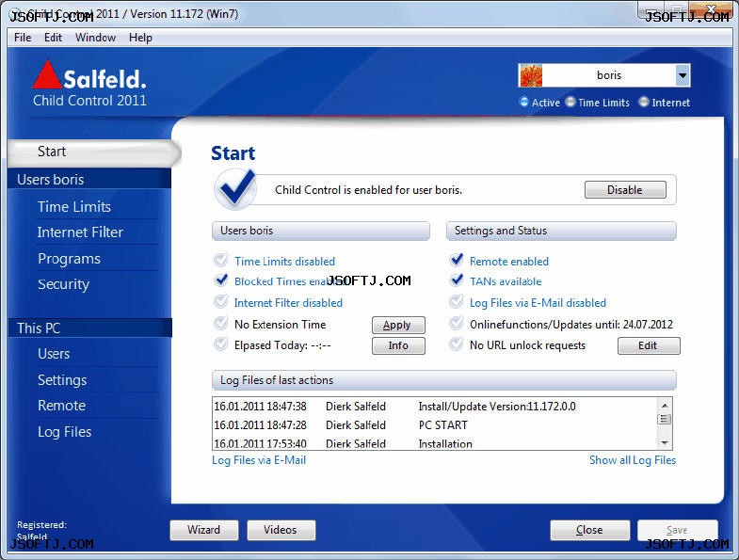This screenshot has height=560, width=739.
Task: Open the Help menu
Action: (140, 38)
